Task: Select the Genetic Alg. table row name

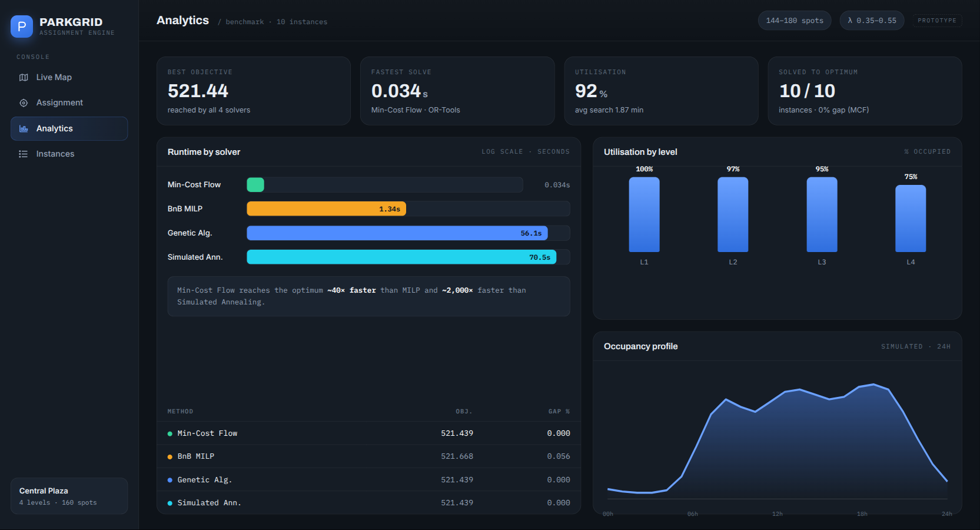Action: [205, 480]
